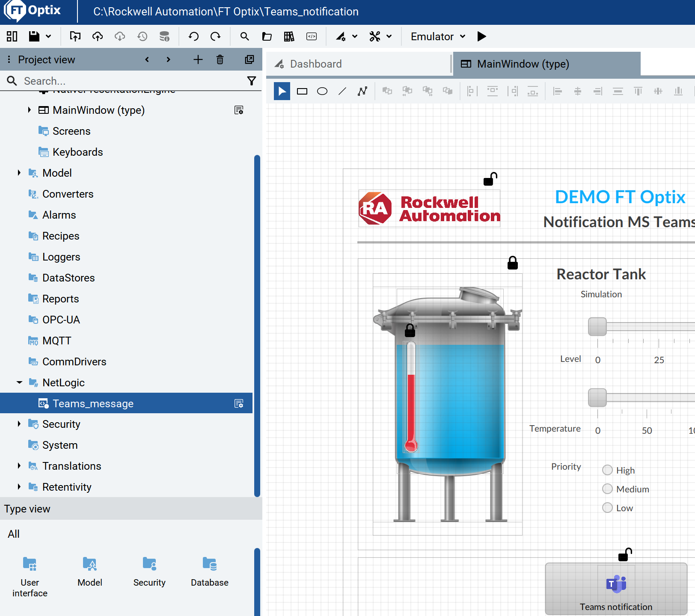Select the Medium priority radio button
Screen dimensions: 695x616
[x=607, y=489]
